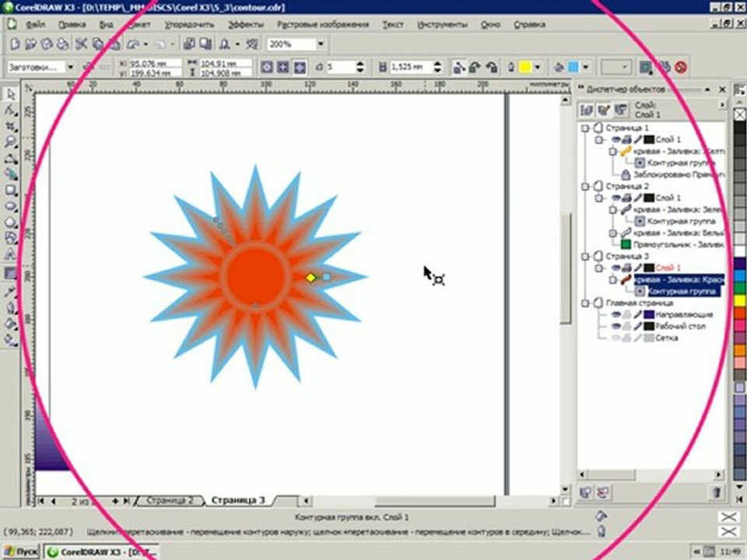Open the Файл menu

[x=35, y=24]
